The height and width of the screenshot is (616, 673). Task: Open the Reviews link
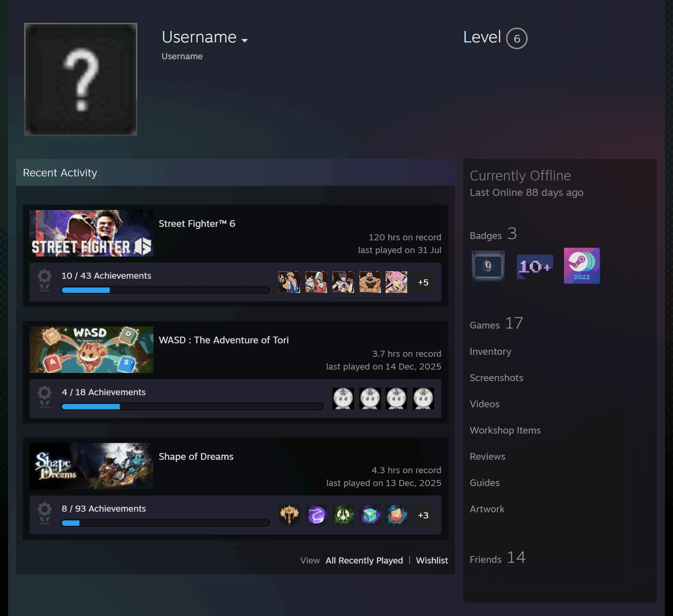pyautogui.click(x=488, y=456)
